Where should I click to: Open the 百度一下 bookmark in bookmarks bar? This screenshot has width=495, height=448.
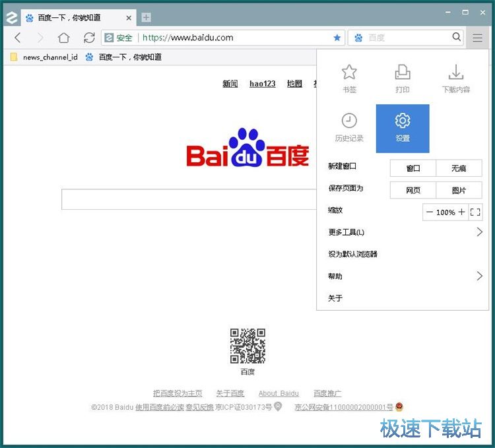coord(123,57)
